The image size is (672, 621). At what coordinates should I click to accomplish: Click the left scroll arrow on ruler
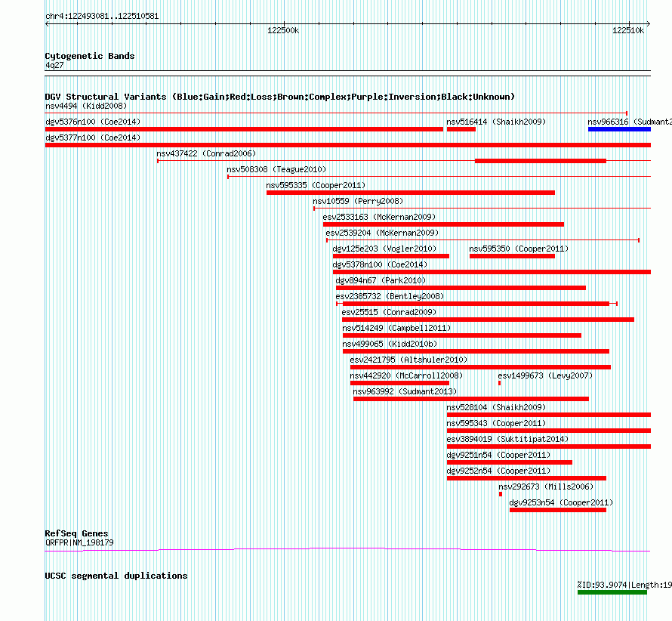(47, 24)
